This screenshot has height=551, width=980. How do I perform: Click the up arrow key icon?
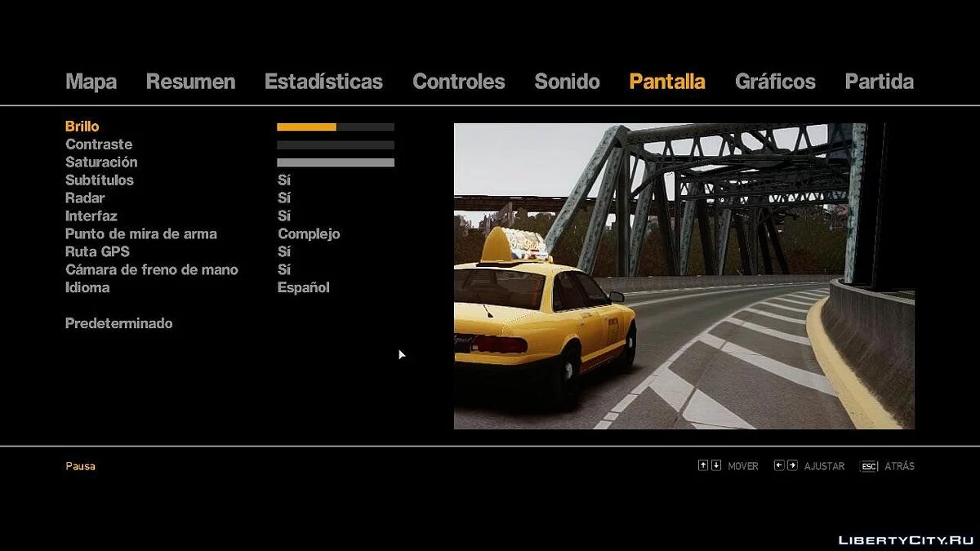[x=702, y=466]
